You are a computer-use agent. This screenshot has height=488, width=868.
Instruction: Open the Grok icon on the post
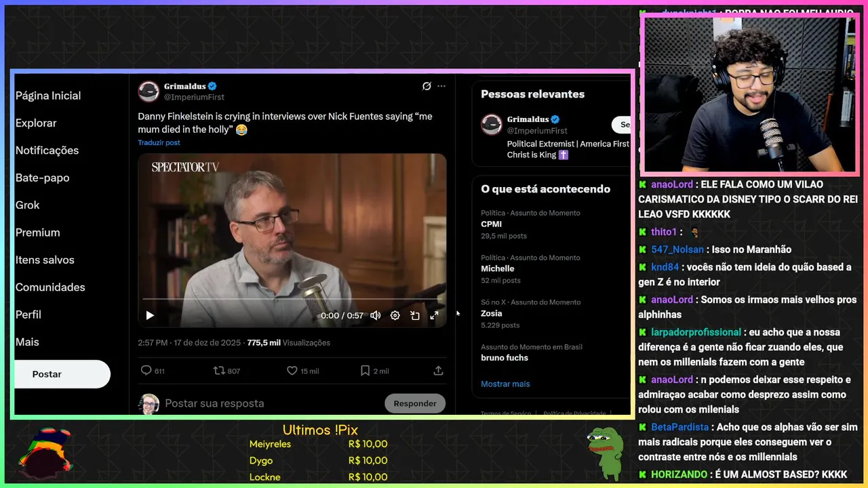click(x=427, y=86)
